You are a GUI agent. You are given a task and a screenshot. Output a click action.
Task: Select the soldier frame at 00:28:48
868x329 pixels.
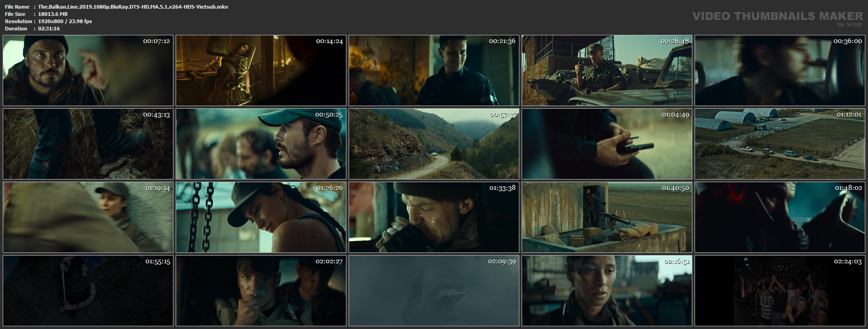click(607, 71)
